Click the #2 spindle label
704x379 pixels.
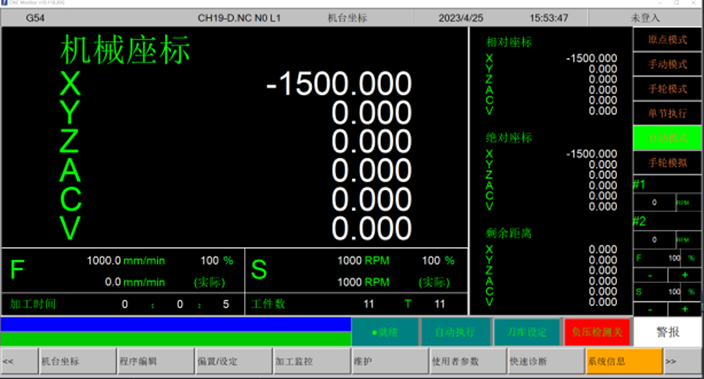639,221
